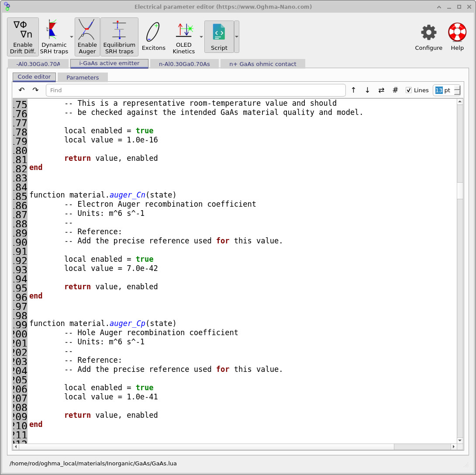476x475 pixels.
Task: Click the application icon in title bar
Action: click(x=7, y=7)
